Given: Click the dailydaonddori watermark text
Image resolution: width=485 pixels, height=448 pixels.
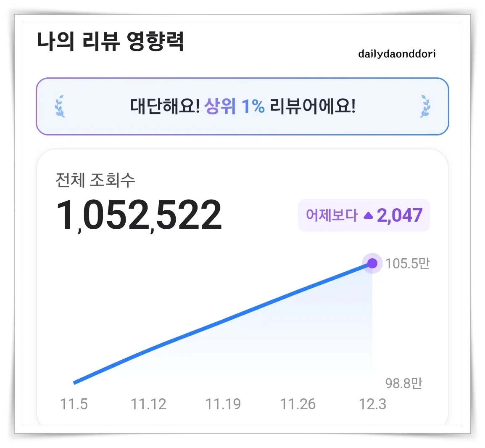Looking at the screenshot, I should coord(395,53).
